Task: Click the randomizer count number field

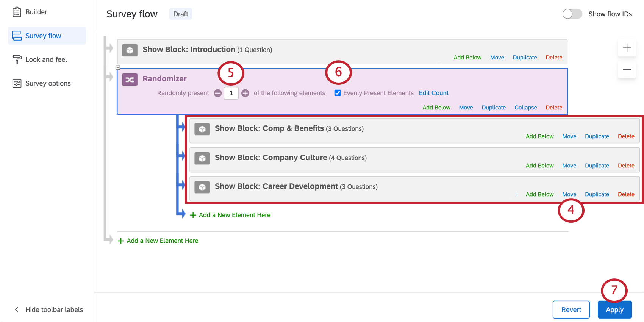Action: (x=231, y=93)
